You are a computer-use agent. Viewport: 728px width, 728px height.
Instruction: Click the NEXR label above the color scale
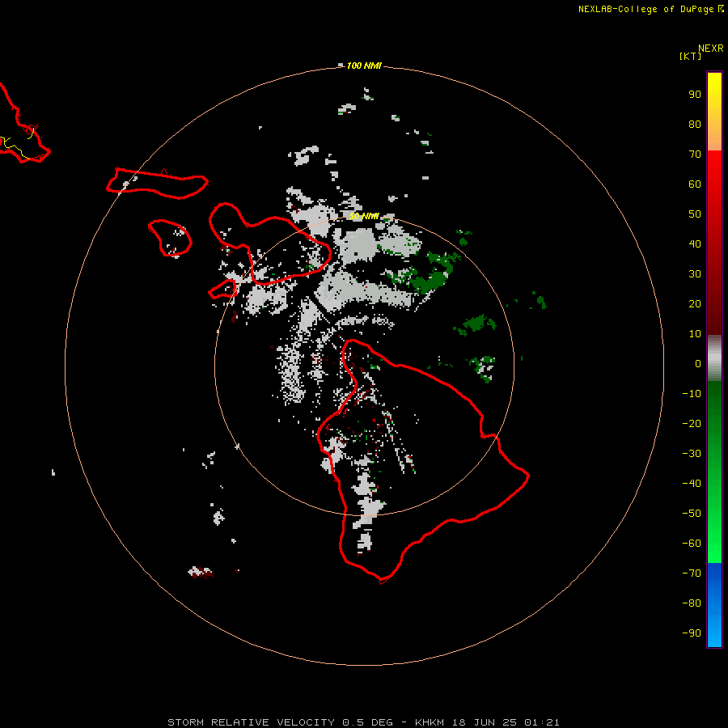click(x=710, y=49)
